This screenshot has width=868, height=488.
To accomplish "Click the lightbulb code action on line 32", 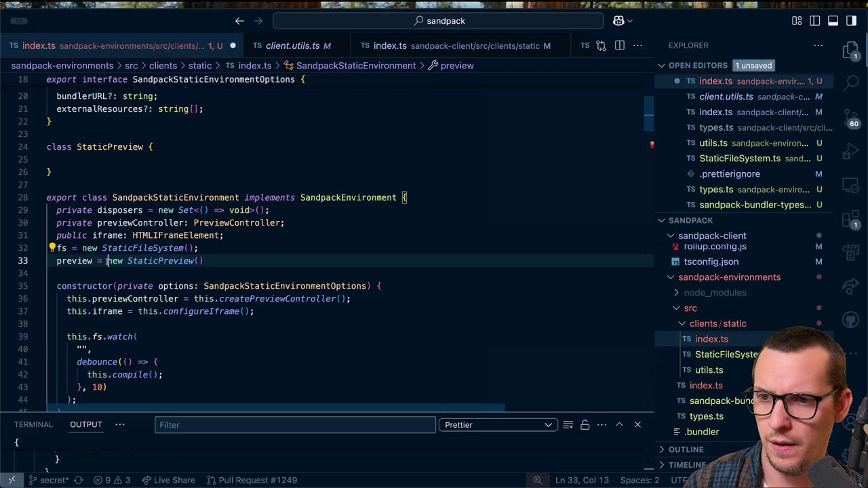I will click(52, 247).
